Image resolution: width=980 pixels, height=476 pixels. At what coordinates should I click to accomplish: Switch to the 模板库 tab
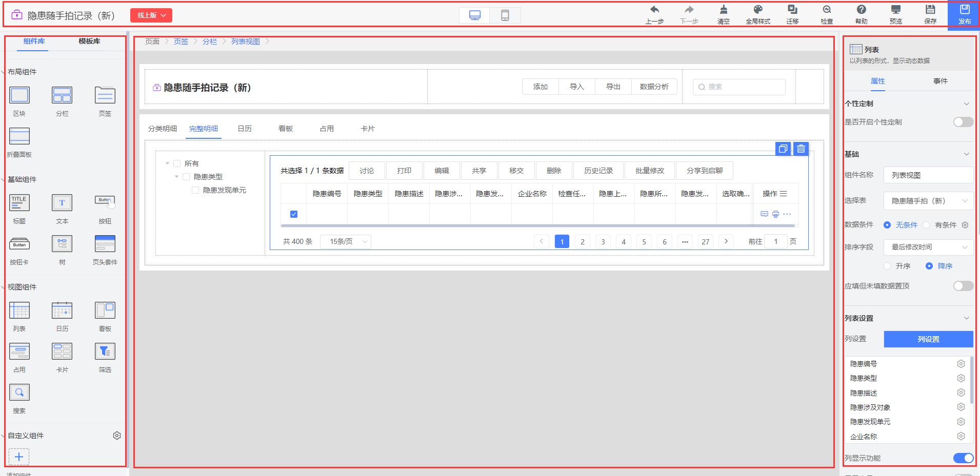(x=89, y=41)
